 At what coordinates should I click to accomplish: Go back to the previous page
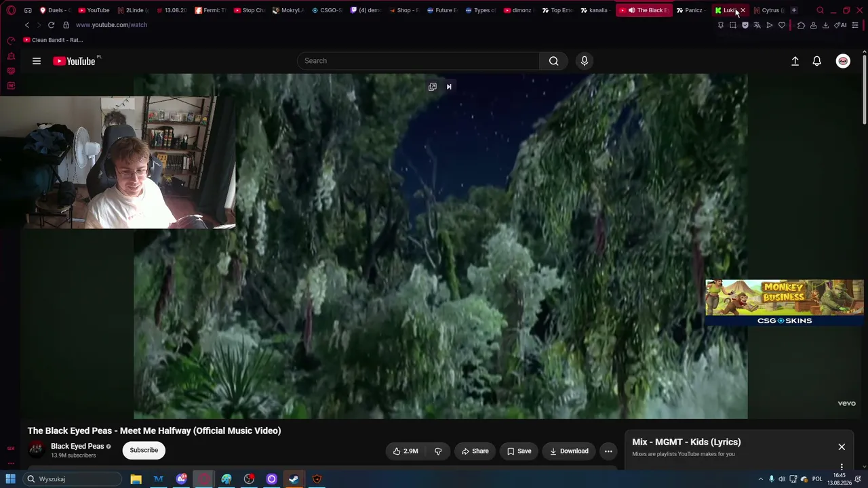(26, 25)
